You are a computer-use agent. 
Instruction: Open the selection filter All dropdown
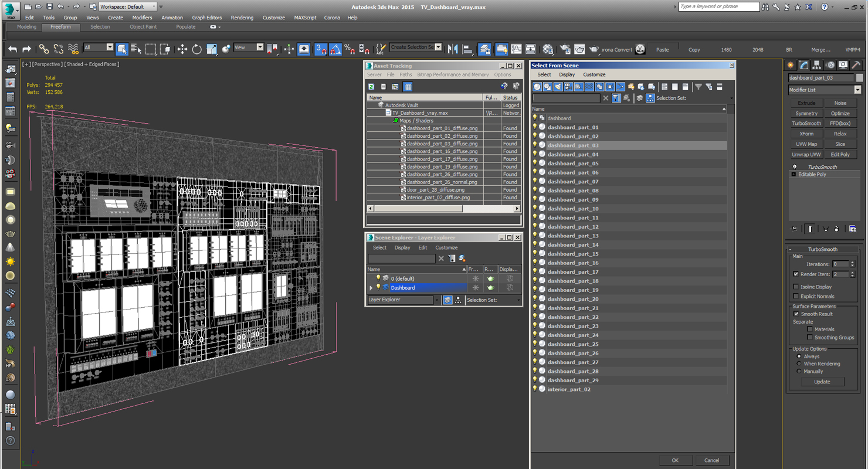point(98,47)
